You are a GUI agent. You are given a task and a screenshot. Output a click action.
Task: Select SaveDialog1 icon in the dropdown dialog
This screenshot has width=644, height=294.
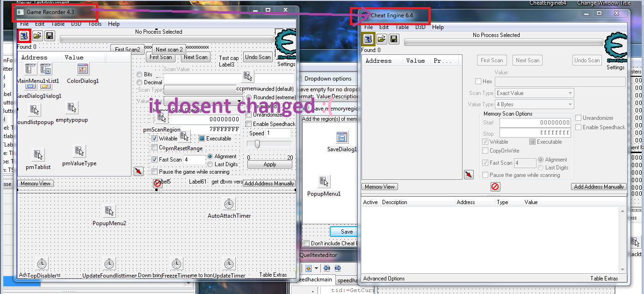tap(342, 137)
